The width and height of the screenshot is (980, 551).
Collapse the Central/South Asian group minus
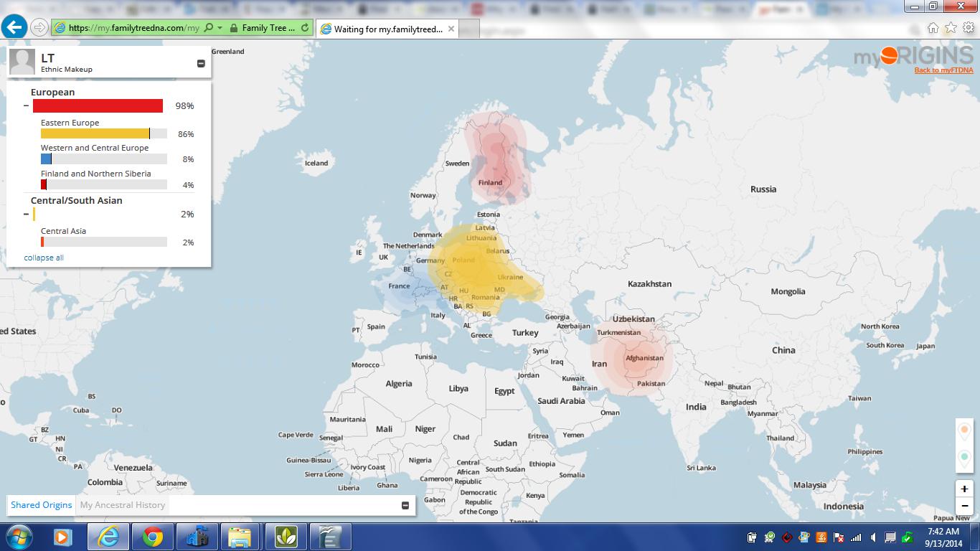click(x=27, y=214)
